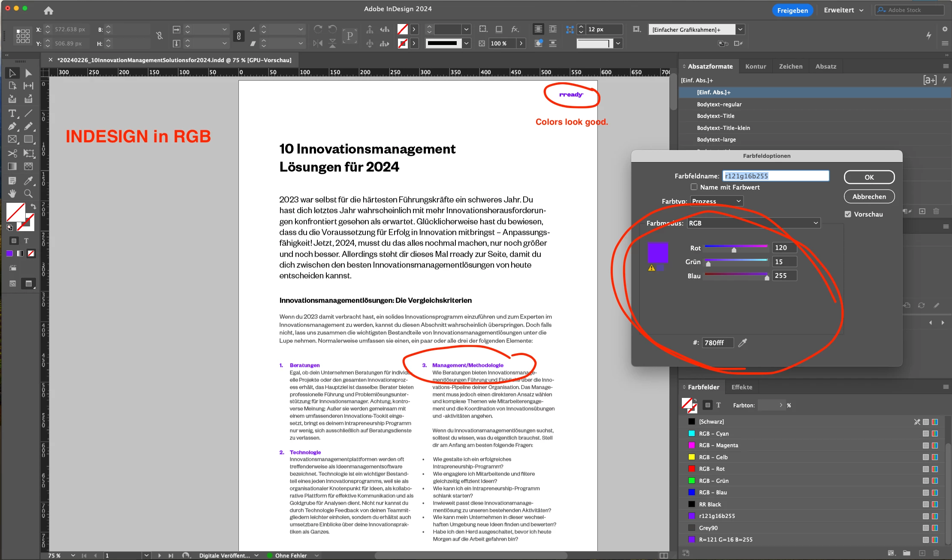Open the Farbtyp Prozess dropdown

point(716,201)
